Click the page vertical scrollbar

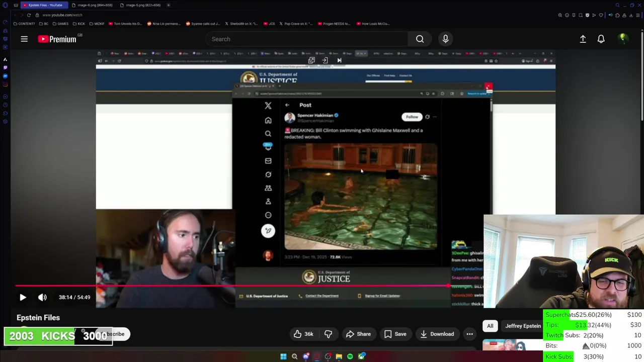pos(642,75)
